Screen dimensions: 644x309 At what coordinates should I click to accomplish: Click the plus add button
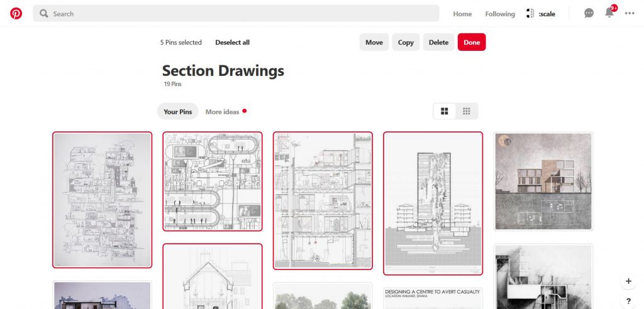(628, 281)
